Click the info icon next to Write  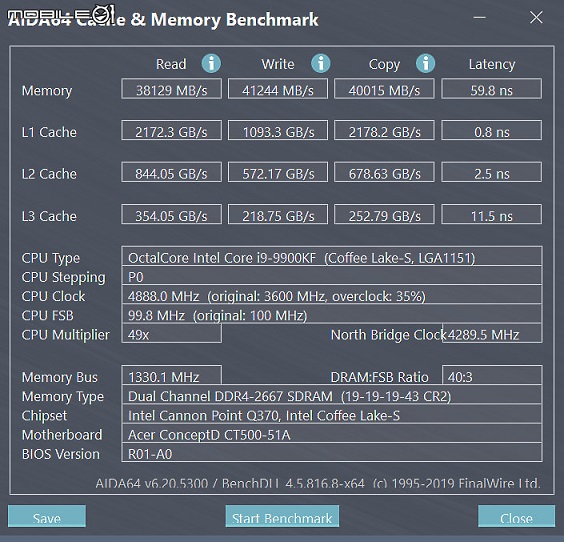[x=320, y=64]
